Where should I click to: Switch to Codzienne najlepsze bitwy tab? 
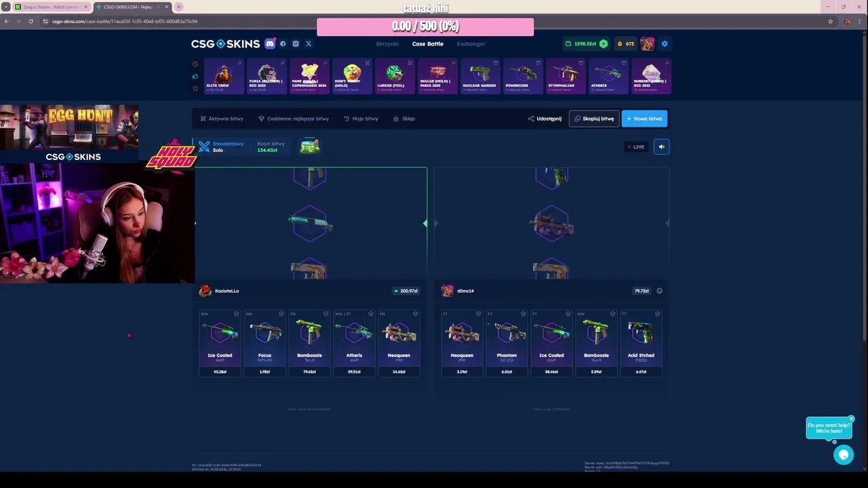tap(294, 119)
